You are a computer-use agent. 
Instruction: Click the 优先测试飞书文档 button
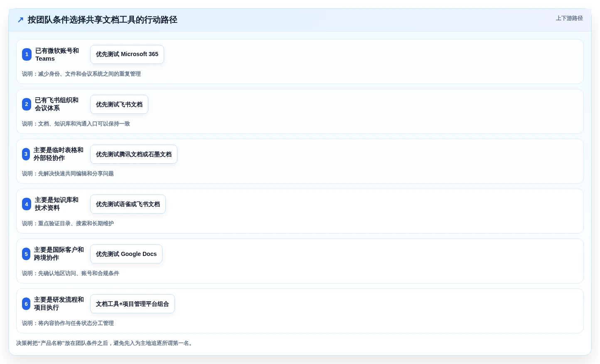[x=119, y=104]
